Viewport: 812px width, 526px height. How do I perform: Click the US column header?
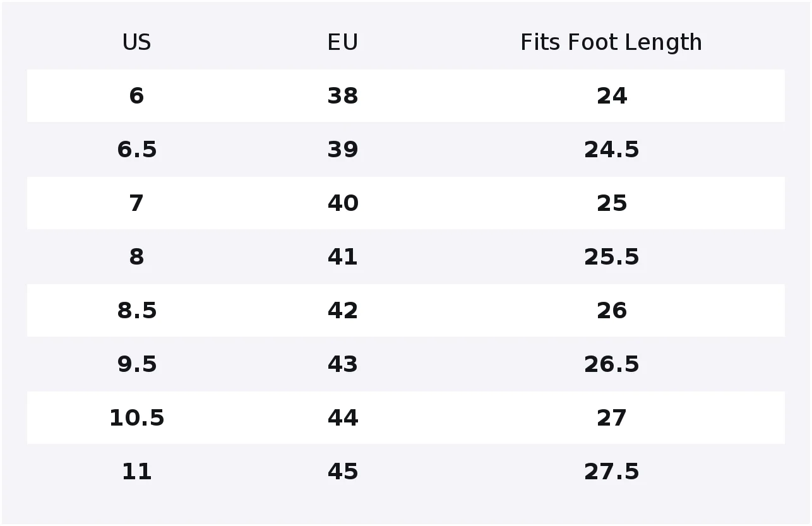click(136, 42)
